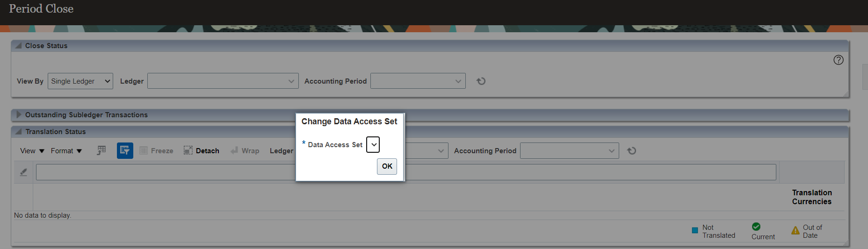The image size is (868, 249).
Task: Open the Format menu
Action: click(x=66, y=151)
